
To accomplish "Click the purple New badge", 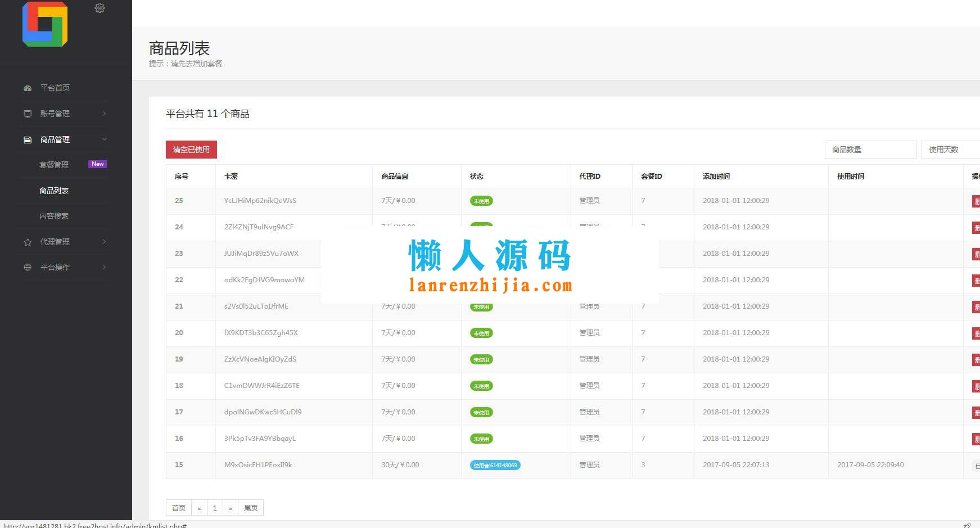I will tap(97, 164).
